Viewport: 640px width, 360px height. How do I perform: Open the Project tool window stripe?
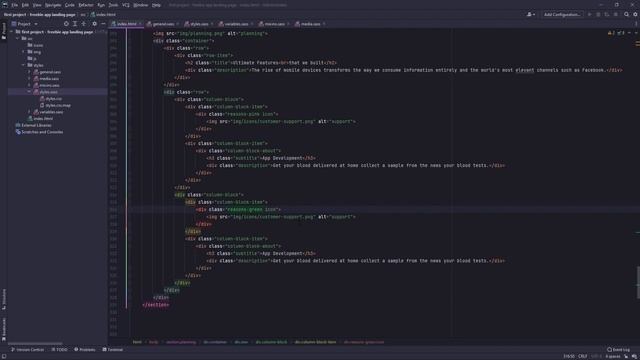pyautogui.click(x=4, y=31)
